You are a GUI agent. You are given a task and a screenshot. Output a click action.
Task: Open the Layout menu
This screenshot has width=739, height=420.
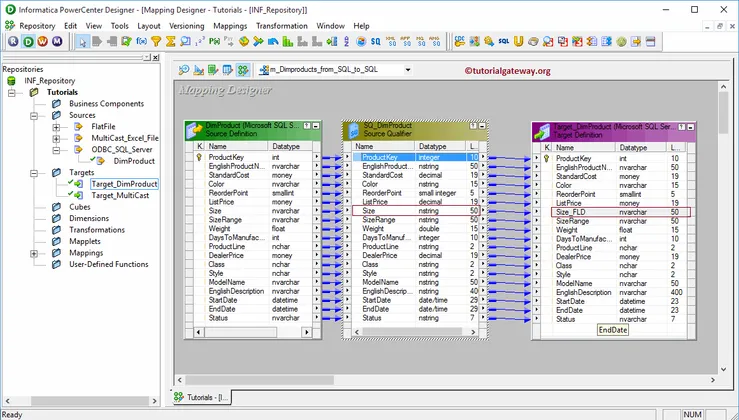point(149,26)
